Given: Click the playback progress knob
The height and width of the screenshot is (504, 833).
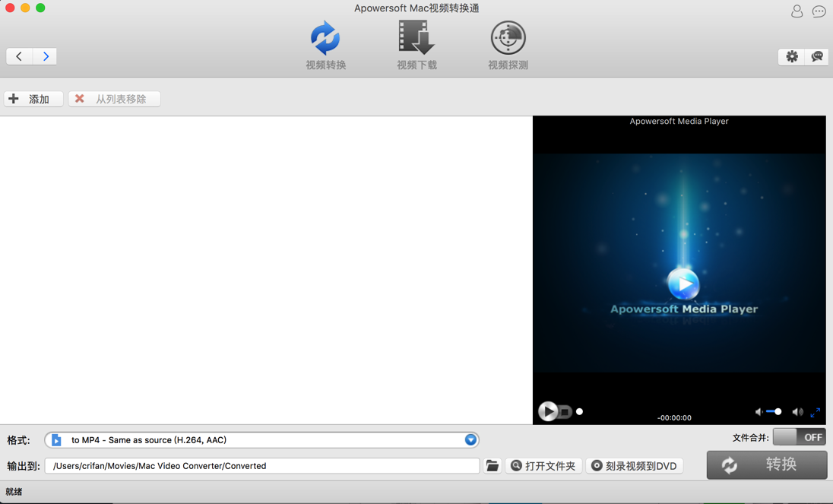Looking at the screenshot, I should 580,411.
